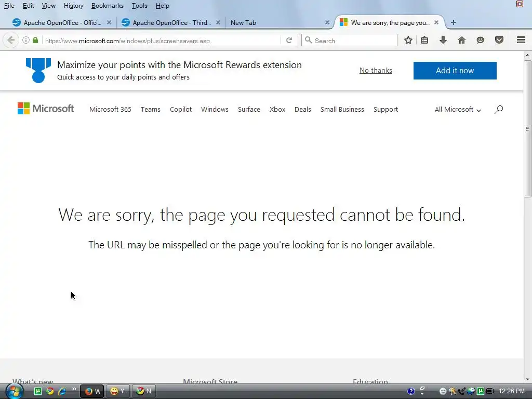Click the Hello chat smiley icon

(x=480, y=41)
